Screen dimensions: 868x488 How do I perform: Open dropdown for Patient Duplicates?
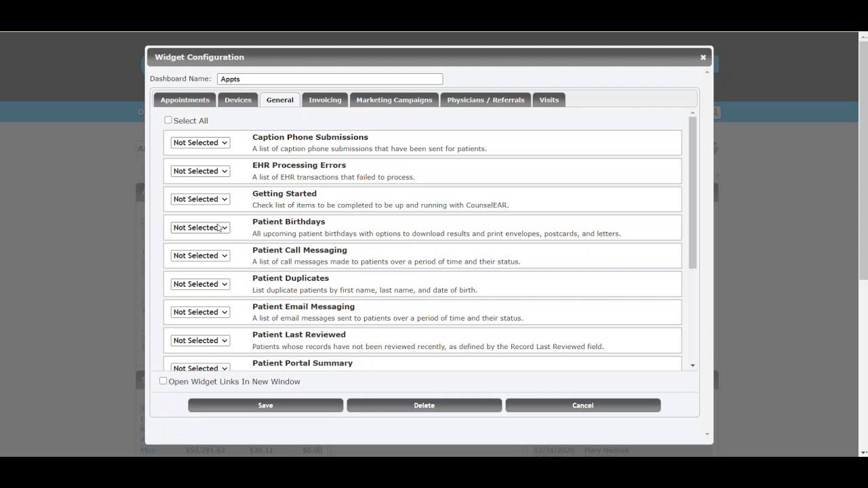click(x=200, y=284)
